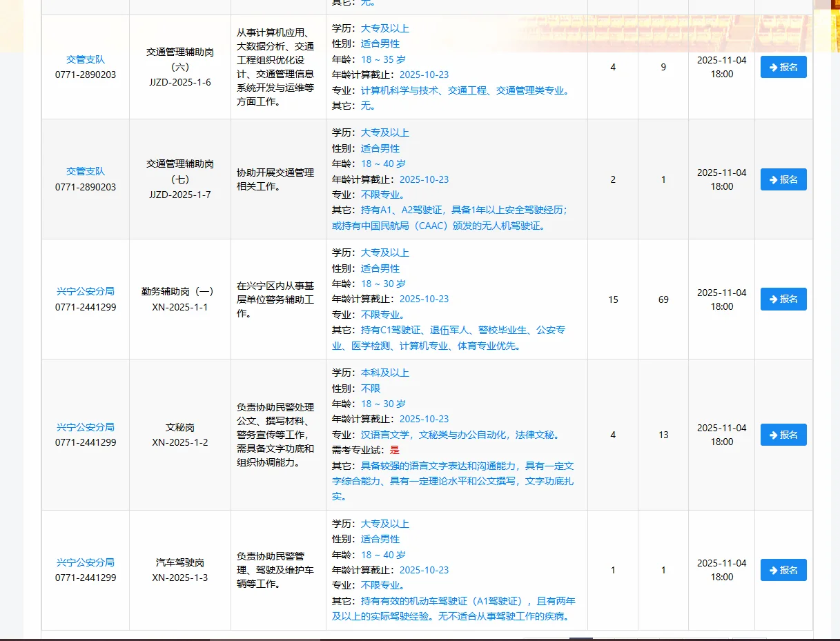This screenshot has height=641, width=840.
Task: Open the 兴宁公安分局 link for 汽车驾驶岗
Action: [85, 562]
